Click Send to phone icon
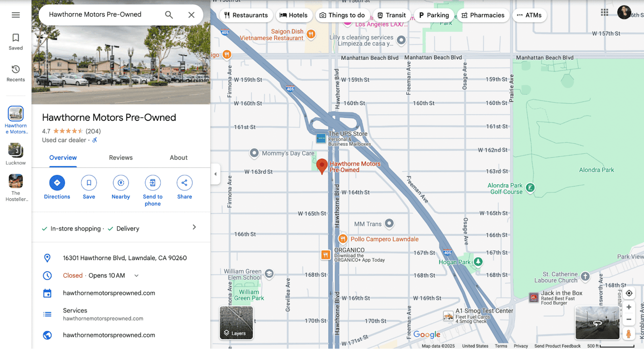The image size is (644, 349). pyautogui.click(x=153, y=183)
